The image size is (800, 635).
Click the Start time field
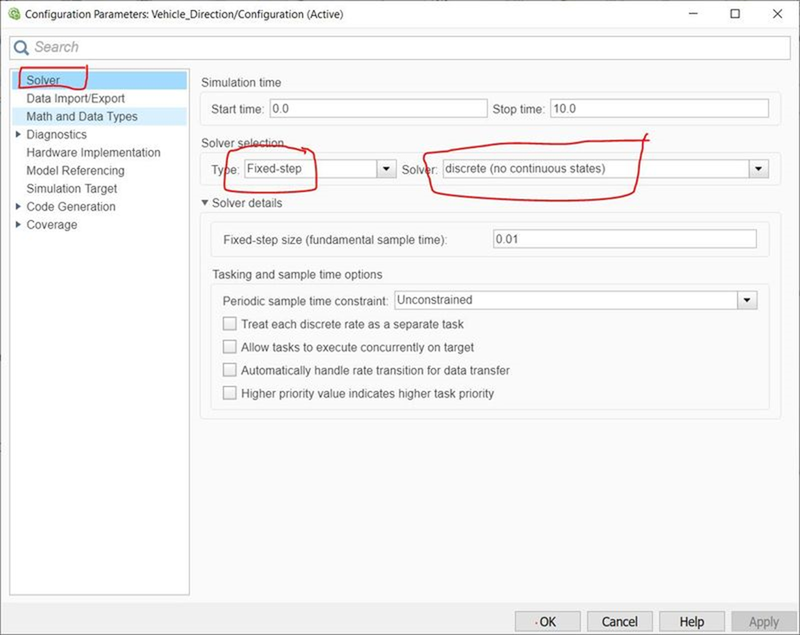[x=378, y=109]
